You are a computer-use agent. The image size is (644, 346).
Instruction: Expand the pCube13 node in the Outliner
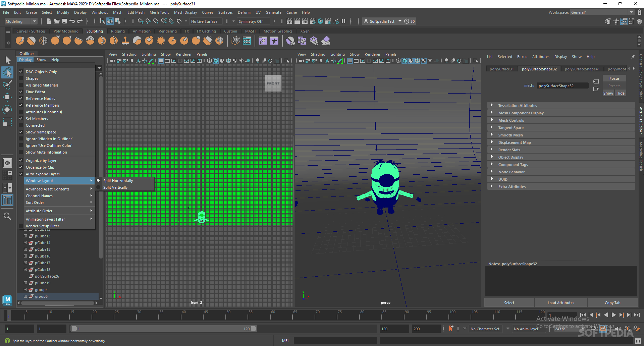point(25,236)
